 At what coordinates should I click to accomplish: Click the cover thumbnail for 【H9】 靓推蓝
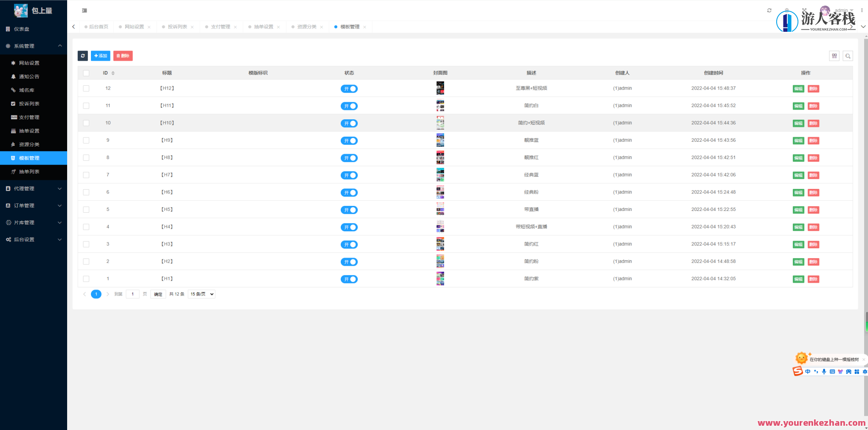tap(440, 140)
